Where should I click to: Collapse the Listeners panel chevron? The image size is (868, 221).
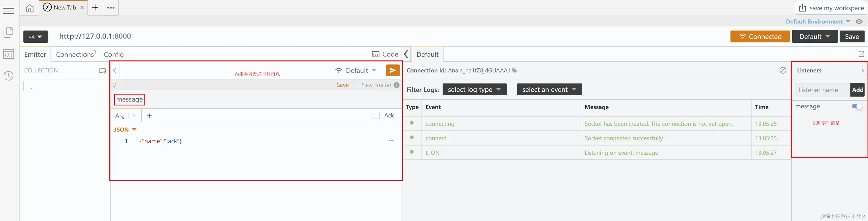click(x=862, y=70)
